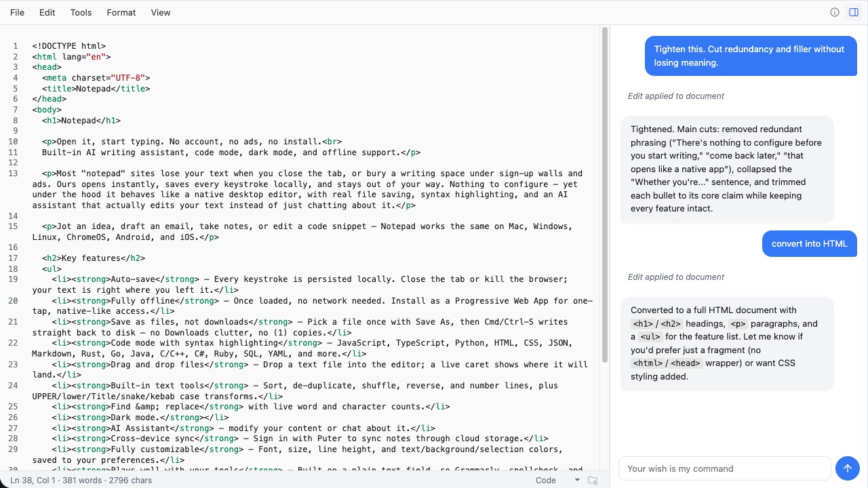Click the meta charset line
The image size is (868, 488).
tap(96, 78)
